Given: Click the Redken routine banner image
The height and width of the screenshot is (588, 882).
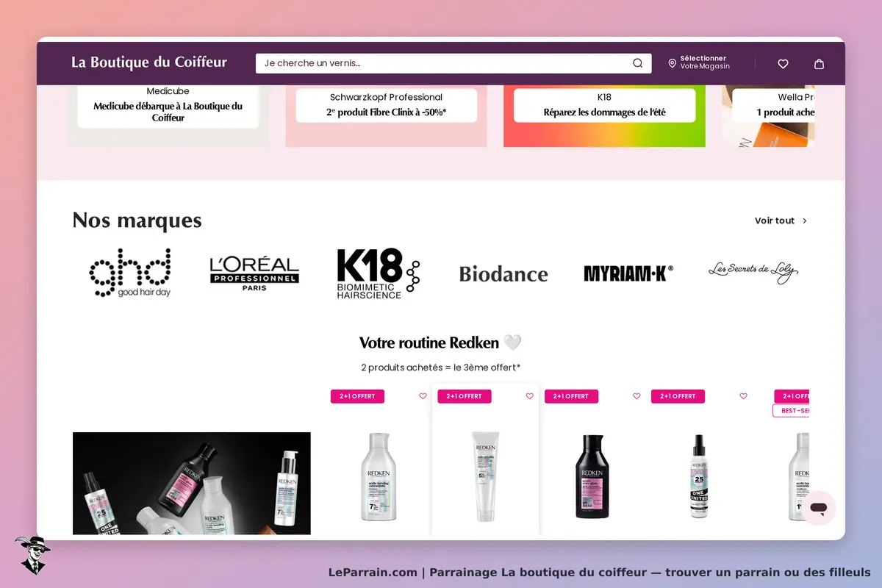Looking at the screenshot, I should point(191,483).
